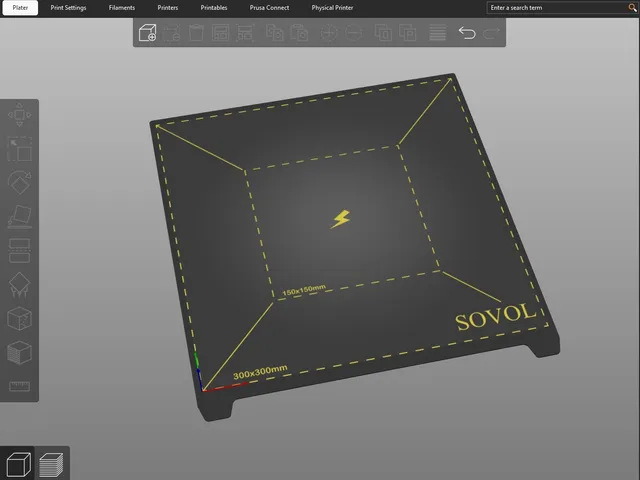Click the Copy icon in the toolbar
Image resolution: width=640 pixels, height=480 pixels.
click(275, 33)
